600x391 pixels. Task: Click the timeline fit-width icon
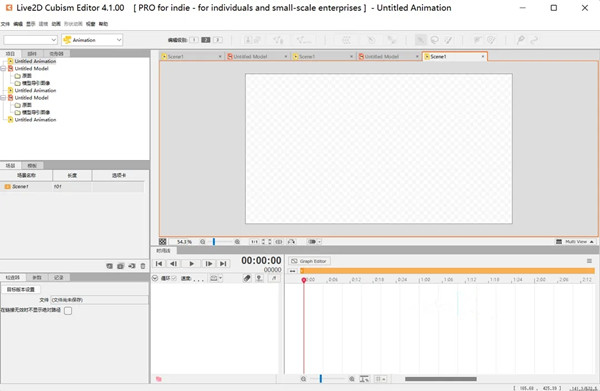click(364, 379)
